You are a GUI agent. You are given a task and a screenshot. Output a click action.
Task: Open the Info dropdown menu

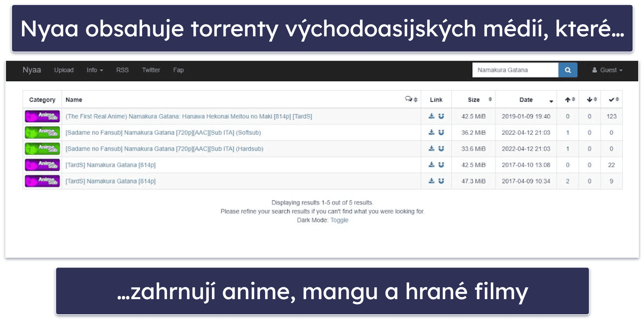tap(95, 70)
